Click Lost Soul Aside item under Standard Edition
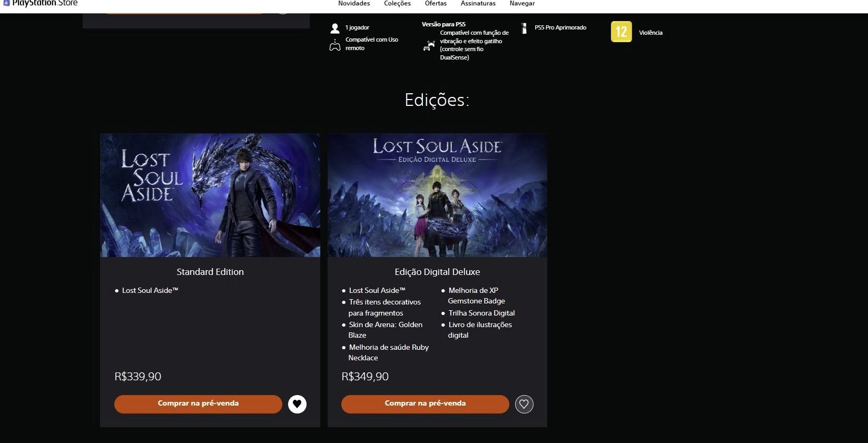This screenshot has height=443, width=868. coord(150,290)
